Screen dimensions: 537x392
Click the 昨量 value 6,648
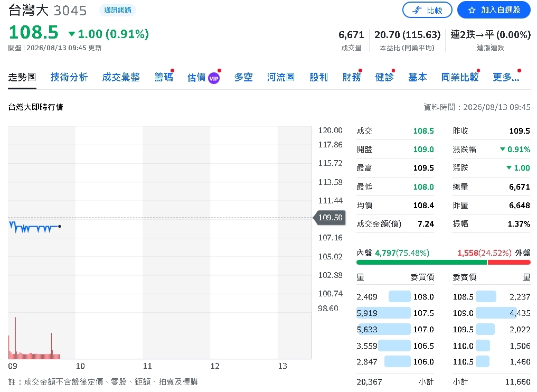point(519,206)
